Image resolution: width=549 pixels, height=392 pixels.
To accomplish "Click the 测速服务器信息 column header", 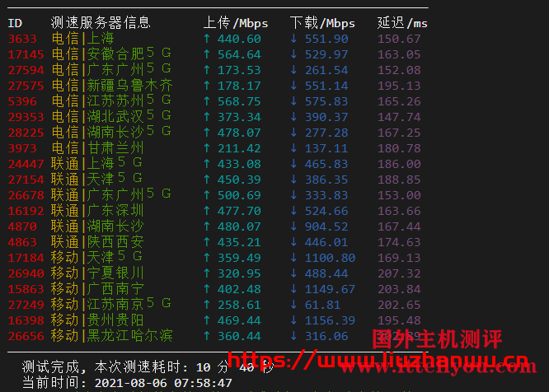I will pyautogui.click(x=101, y=22).
